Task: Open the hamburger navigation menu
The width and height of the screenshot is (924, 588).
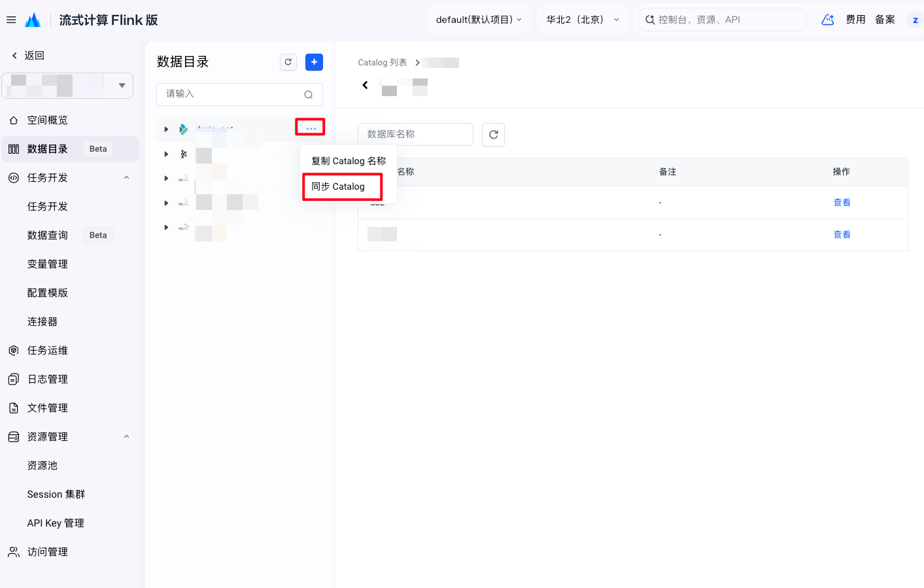Action: (x=11, y=20)
